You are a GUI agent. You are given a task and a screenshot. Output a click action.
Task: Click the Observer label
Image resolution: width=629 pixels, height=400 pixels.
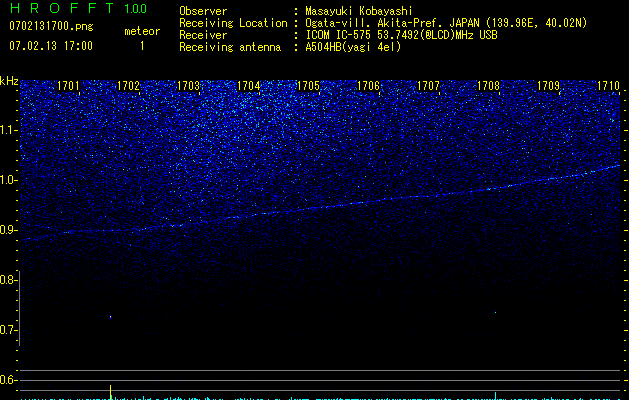point(203,11)
